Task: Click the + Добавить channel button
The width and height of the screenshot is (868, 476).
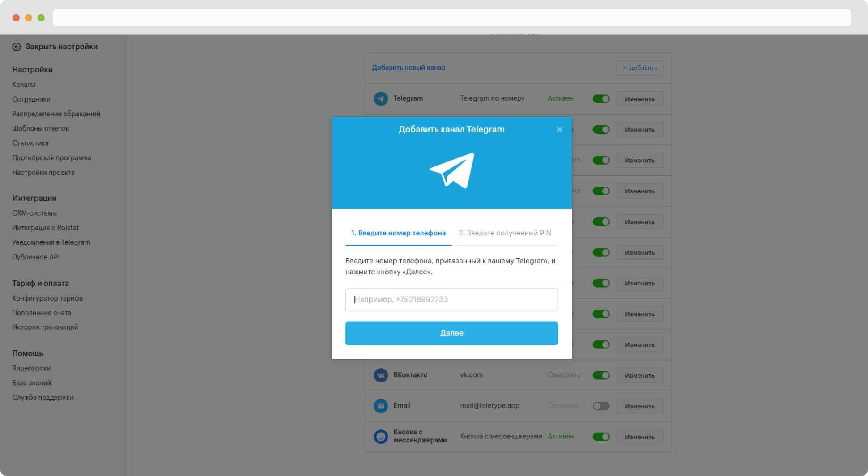Action: pyautogui.click(x=640, y=68)
